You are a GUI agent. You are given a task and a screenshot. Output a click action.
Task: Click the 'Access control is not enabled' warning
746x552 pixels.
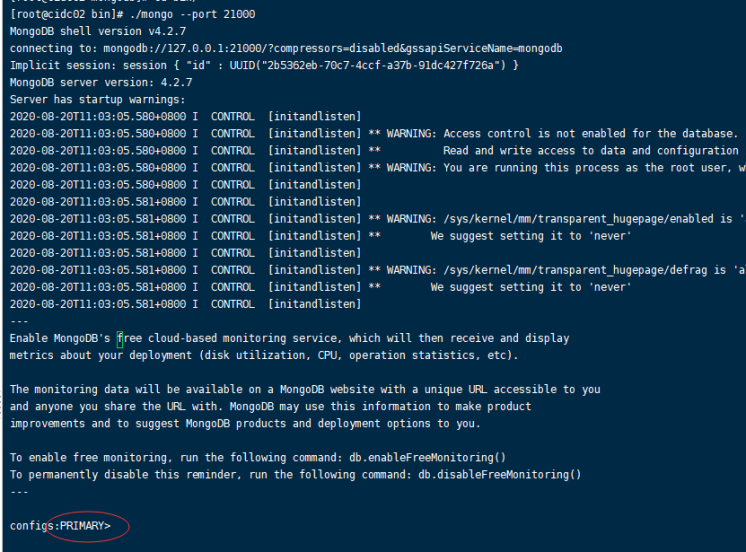click(x=590, y=133)
